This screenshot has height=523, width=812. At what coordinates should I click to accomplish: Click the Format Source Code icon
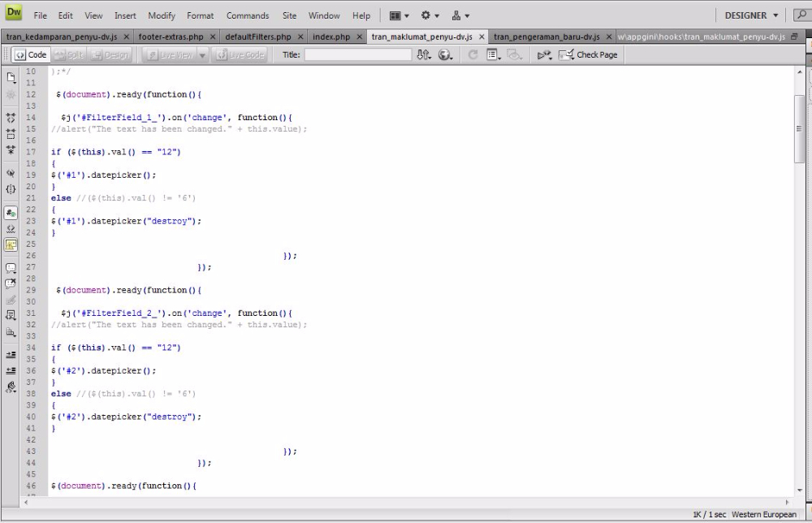tap(11, 387)
